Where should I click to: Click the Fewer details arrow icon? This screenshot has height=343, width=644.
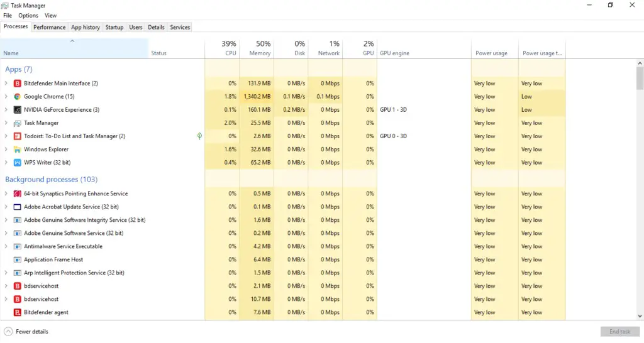(x=8, y=332)
